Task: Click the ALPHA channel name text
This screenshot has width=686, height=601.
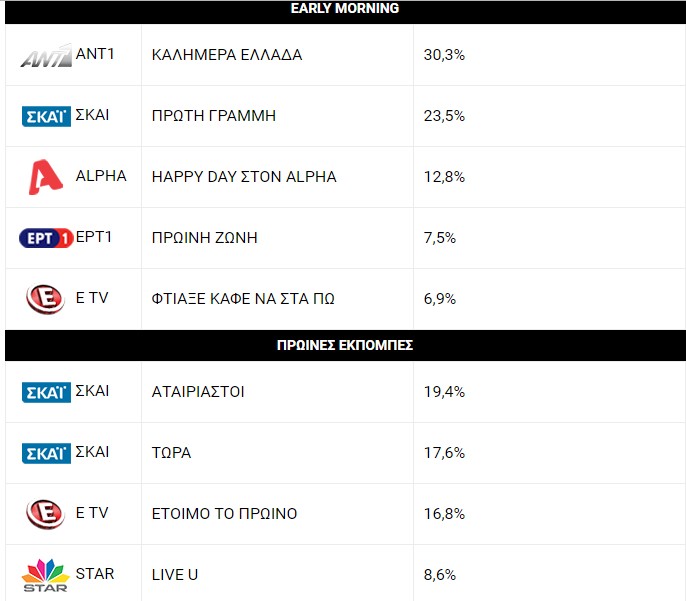Action: 101,176
